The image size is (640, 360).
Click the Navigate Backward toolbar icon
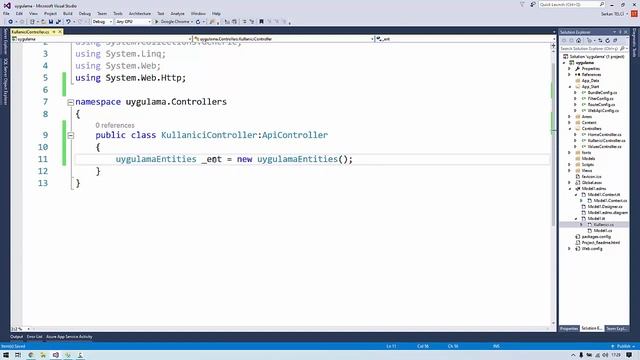11,22
